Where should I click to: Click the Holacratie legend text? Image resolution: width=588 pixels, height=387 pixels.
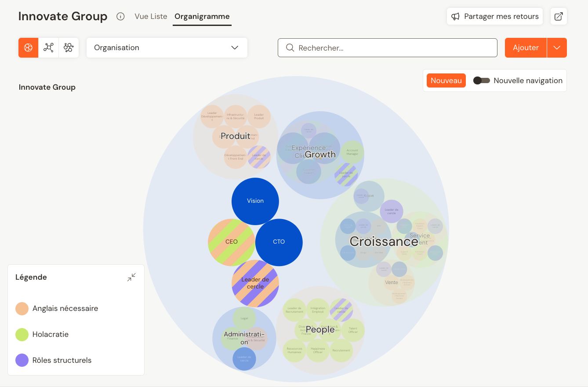click(51, 335)
